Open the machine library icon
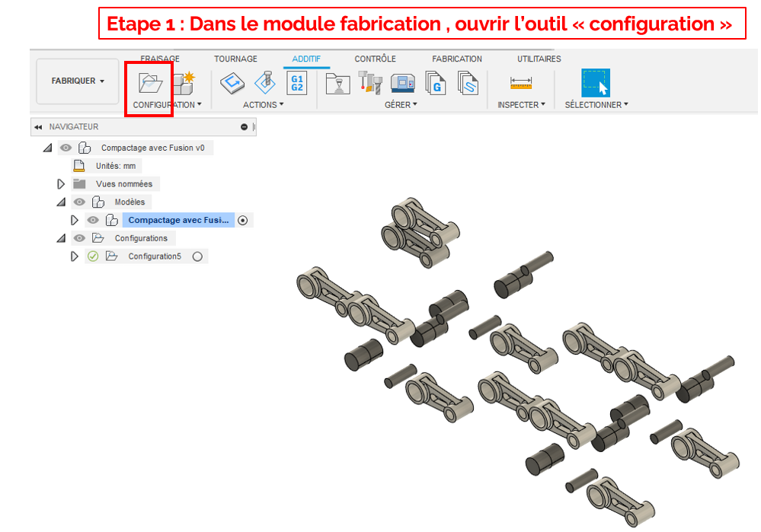761x532 pixels. point(403,83)
